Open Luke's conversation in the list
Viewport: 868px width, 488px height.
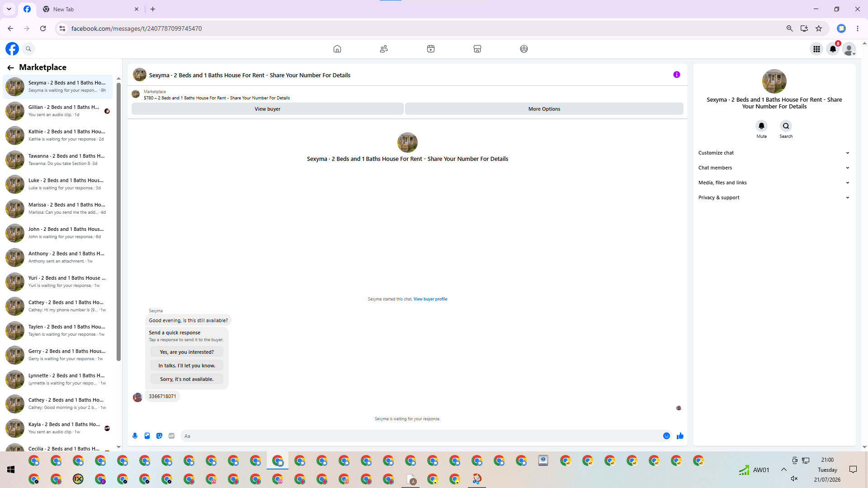[x=58, y=184]
